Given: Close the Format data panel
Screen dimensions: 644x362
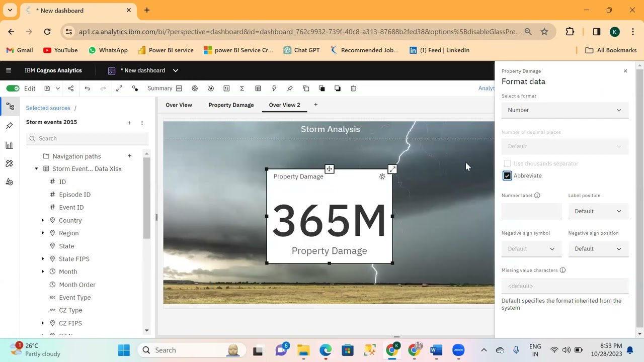Looking at the screenshot, I should coord(625,71).
